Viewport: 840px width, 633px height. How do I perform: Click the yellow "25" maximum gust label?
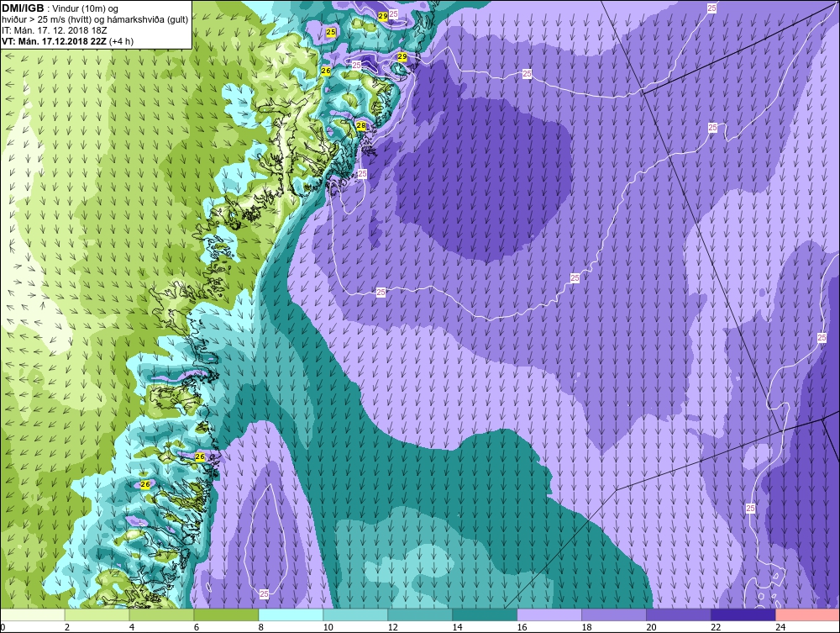point(331,32)
